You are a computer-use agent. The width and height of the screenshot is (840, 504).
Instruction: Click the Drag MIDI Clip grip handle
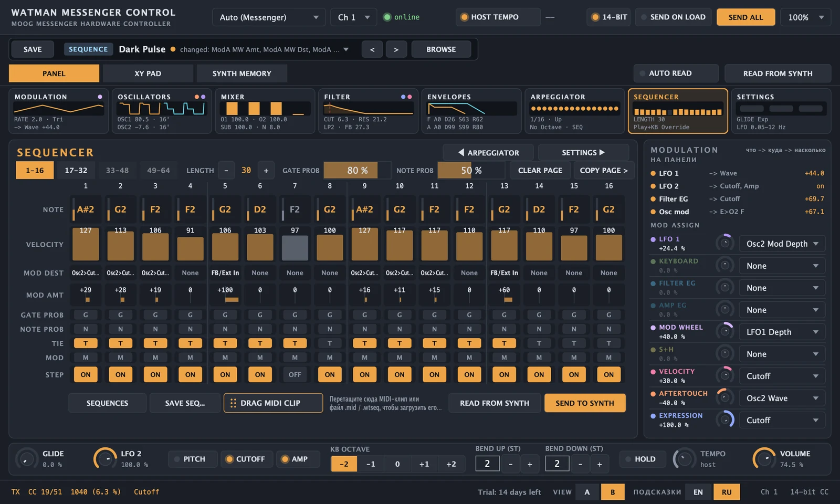pyautogui.click(x=233, y=403)
